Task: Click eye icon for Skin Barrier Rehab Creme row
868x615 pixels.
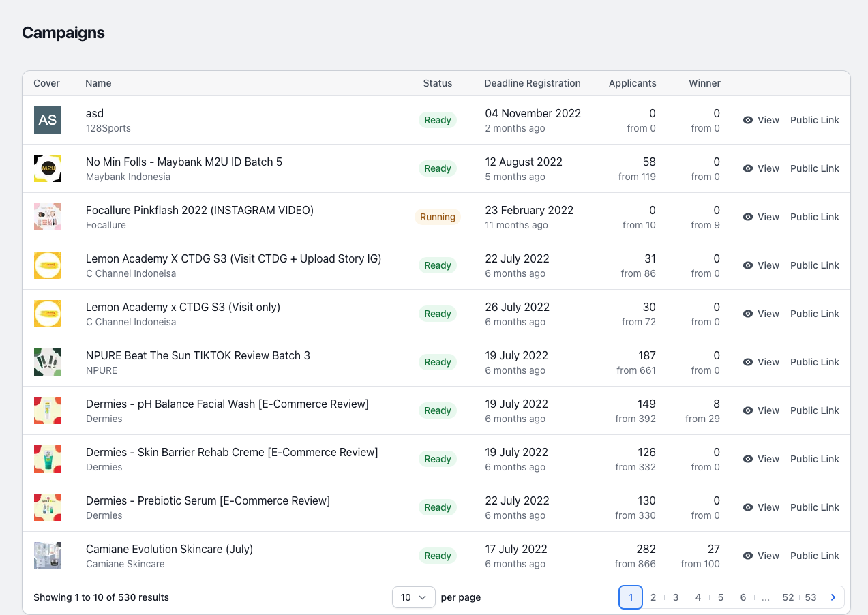Action: coord(748,459)
